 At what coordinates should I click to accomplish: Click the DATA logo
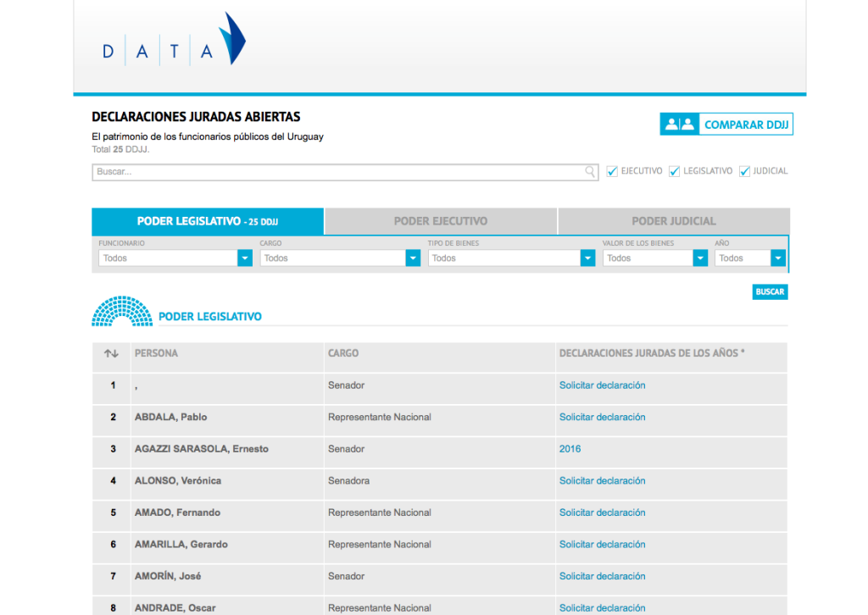[x=173, y=41]
